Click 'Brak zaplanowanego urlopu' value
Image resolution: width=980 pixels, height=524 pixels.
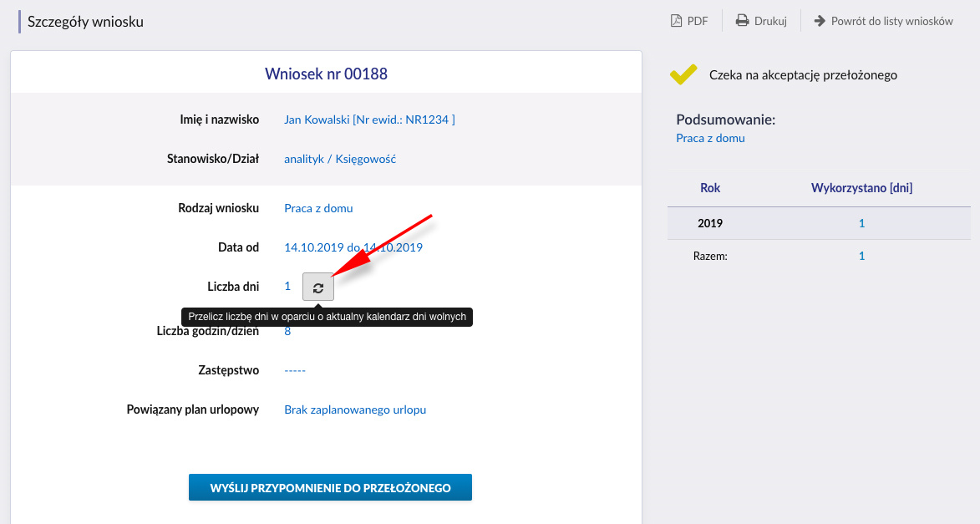click(x=355, y=410)
